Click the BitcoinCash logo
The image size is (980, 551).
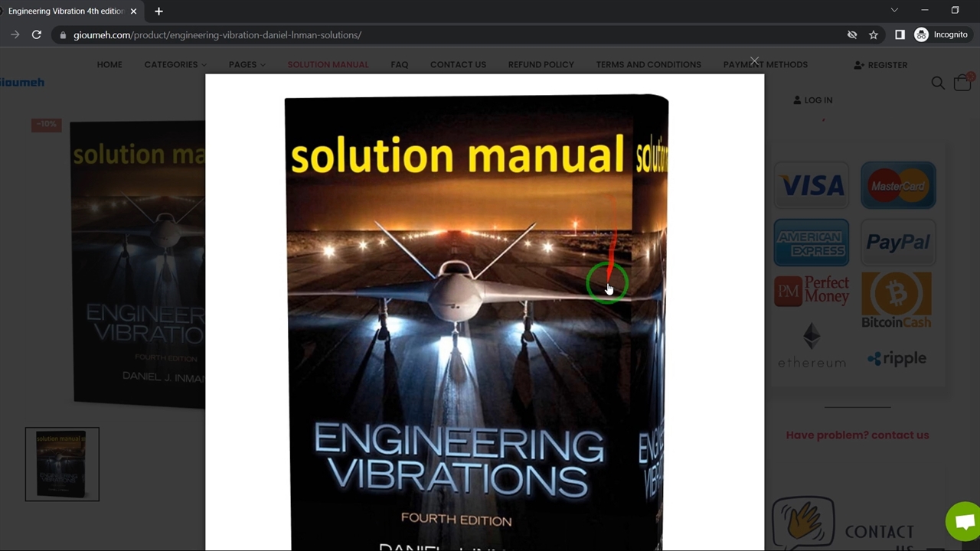point(897,300)
